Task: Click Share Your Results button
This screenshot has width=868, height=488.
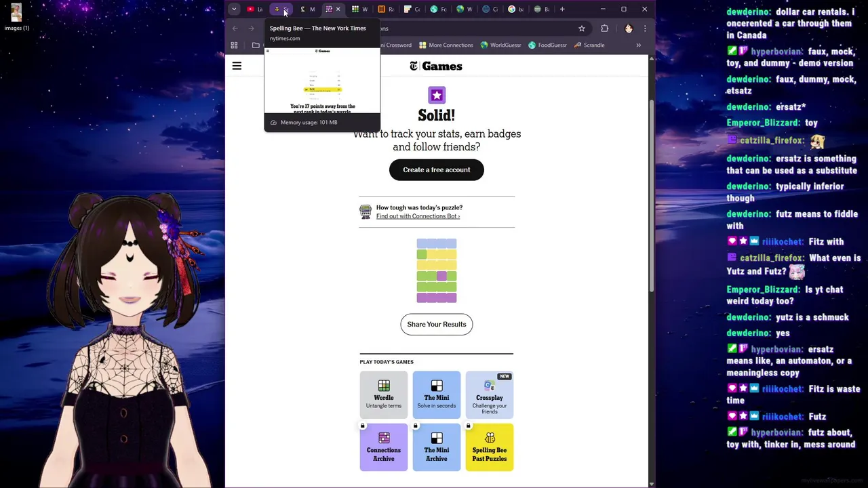Action: pyautogui.click(x=437, y=324)
